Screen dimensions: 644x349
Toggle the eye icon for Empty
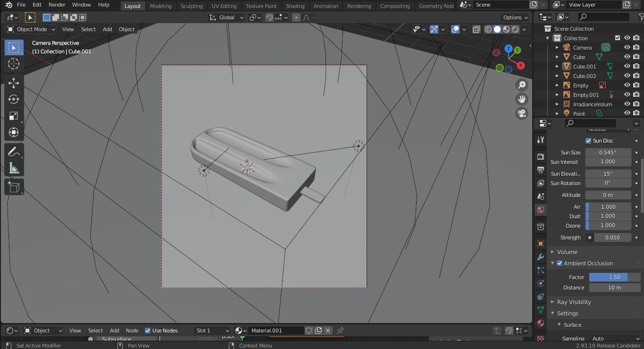tap(627, 85)
